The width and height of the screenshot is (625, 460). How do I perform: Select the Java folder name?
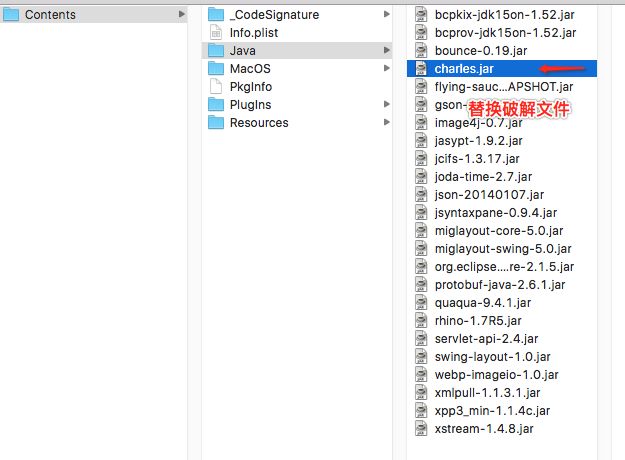click(243, 51)
